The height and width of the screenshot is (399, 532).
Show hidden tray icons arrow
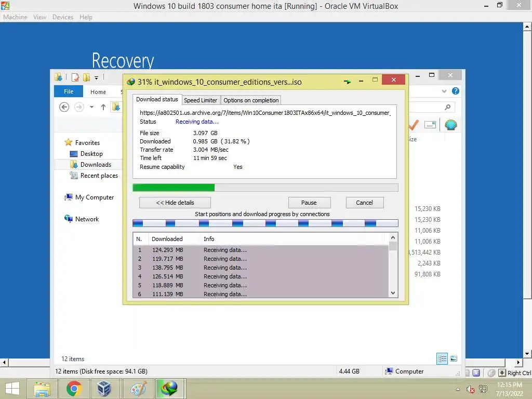458,389
